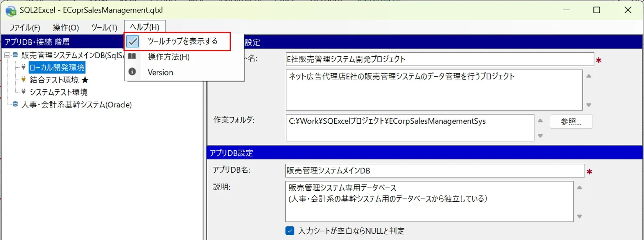Click the アプリDB名: label
Viewport: 644px width, 240px height.
[232, 170]
